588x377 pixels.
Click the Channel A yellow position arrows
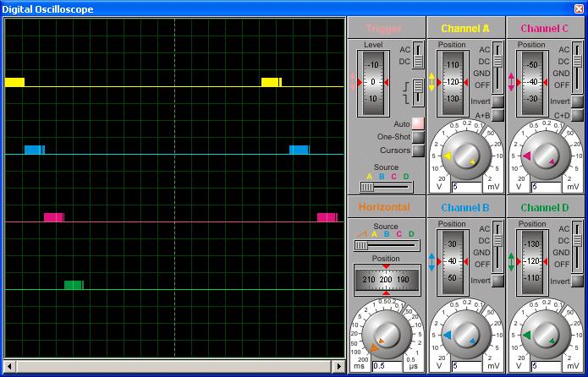pos(431,82)
